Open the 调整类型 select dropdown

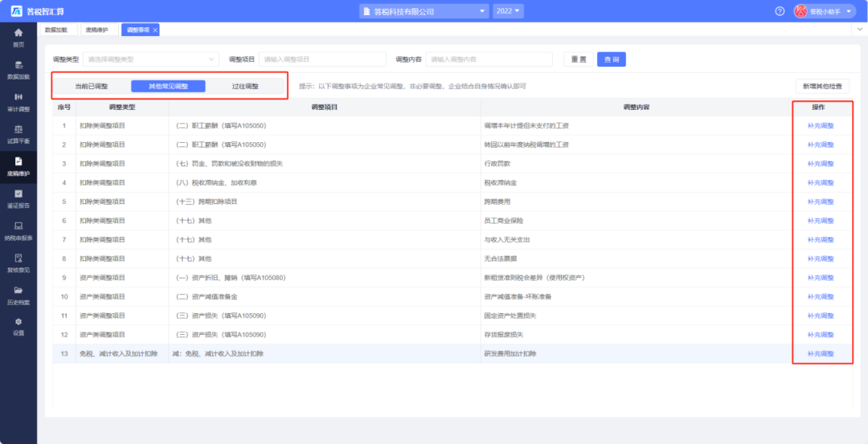150,59
